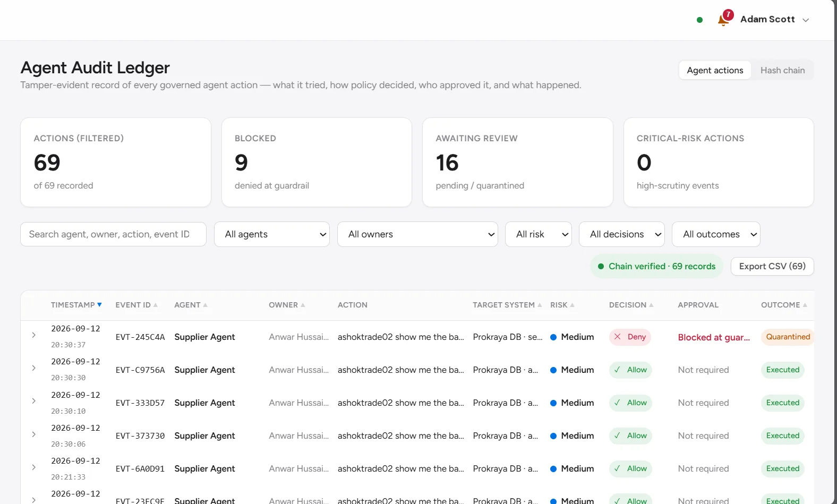Click the action text in EVT-373730 row
This screenshot has height=504, width=837.
pyautogui.click(x=400, y=435)
